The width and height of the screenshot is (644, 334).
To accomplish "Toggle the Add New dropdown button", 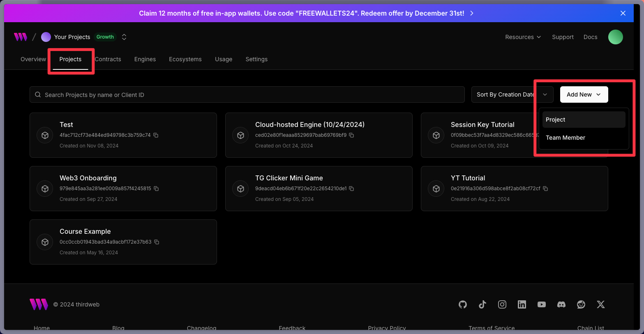I will pyautogui.click(x=584, y=94).
